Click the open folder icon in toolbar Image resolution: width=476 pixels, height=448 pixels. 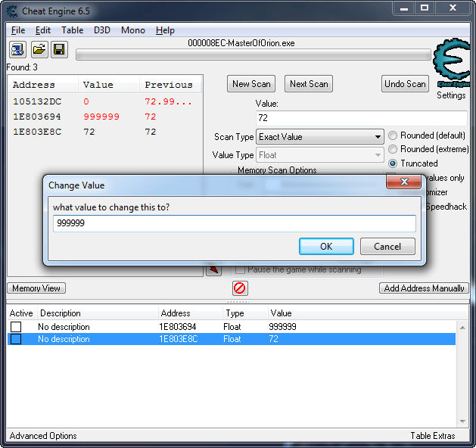tap(39, 49)
